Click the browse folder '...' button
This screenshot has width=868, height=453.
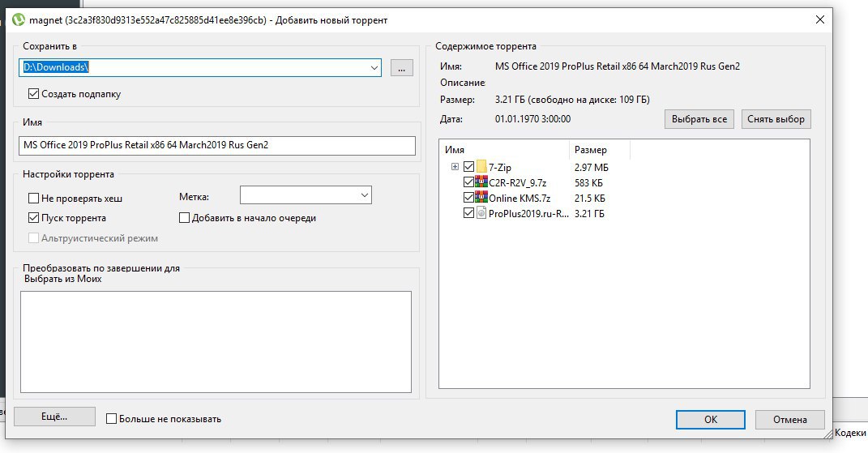402,68
